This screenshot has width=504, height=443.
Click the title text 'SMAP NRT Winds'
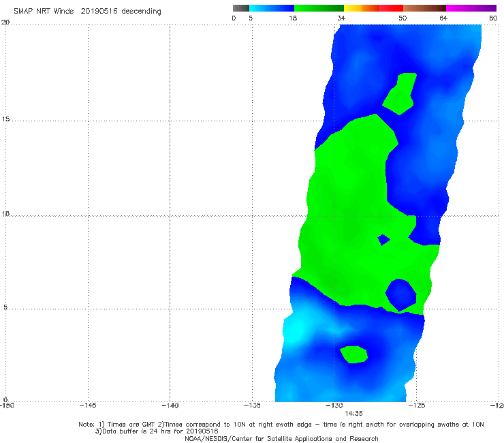44,11
